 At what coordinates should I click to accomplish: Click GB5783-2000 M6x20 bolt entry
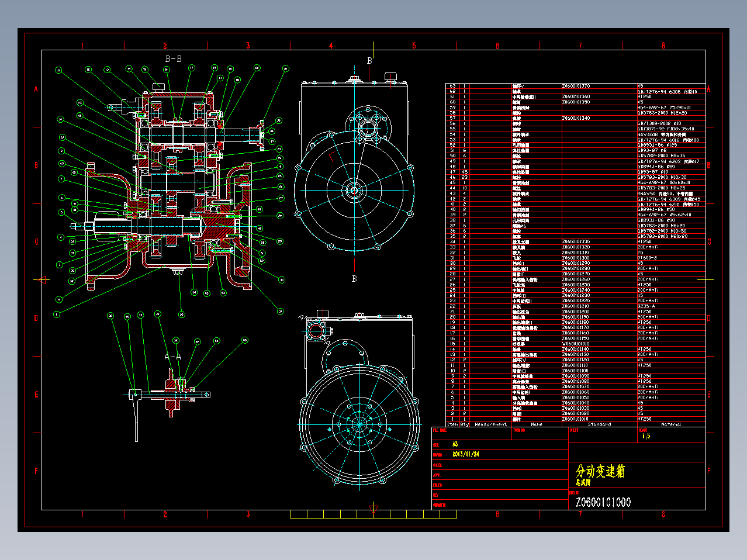click(x=661, y=226)
